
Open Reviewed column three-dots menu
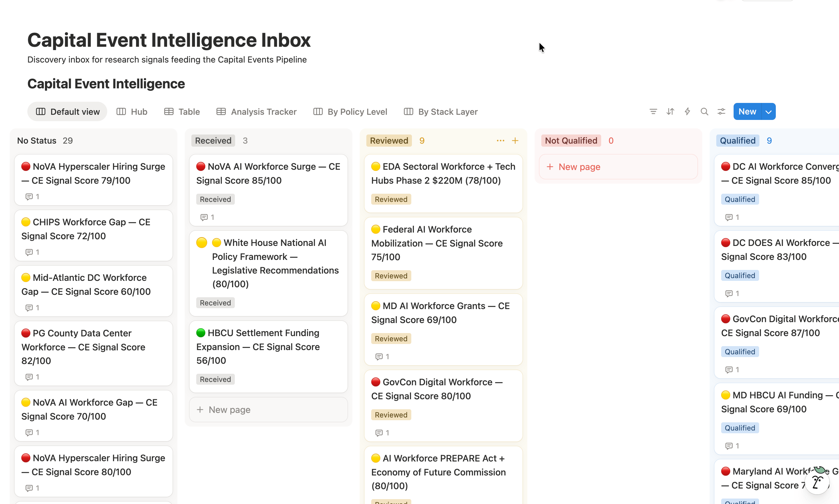(x=500, y=141)
